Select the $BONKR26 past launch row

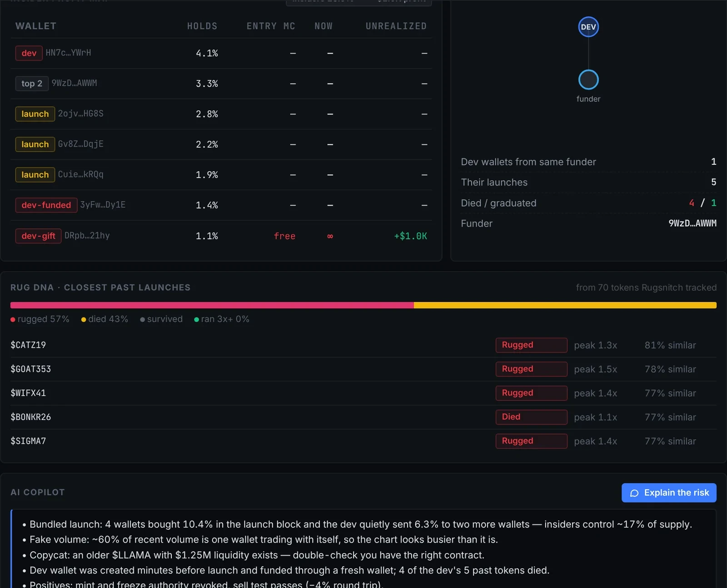(x=363, y=417)
